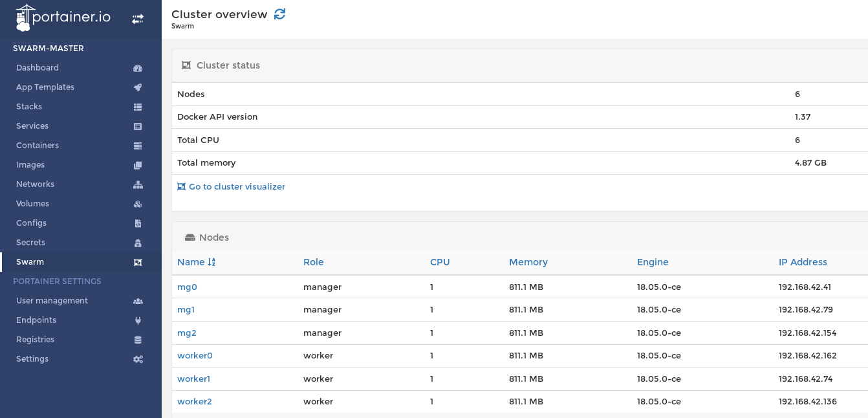The height and width of the screenshot is (418, 868).
Task: Click the Secrets lock icon
Action: (x=138, y=243)
